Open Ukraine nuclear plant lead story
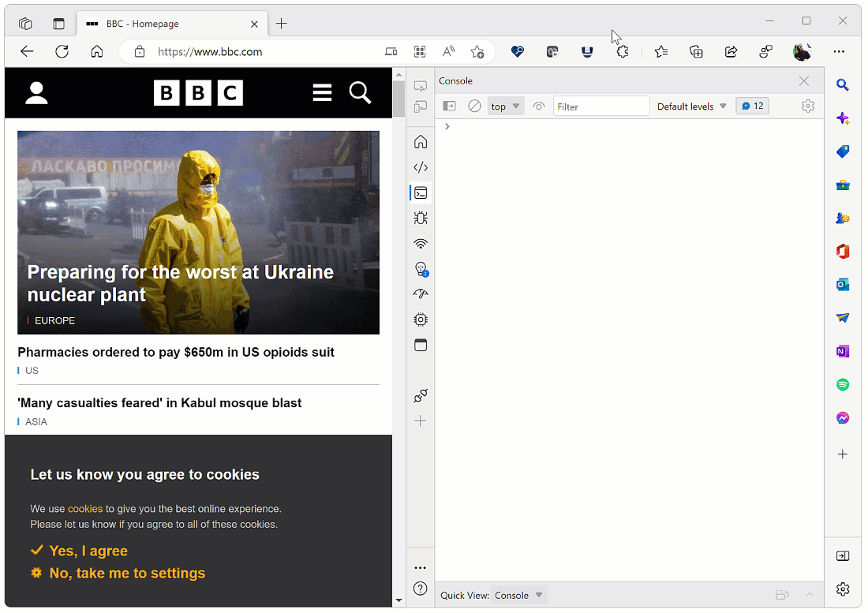 pyautogui.click(x=181, y=283)
